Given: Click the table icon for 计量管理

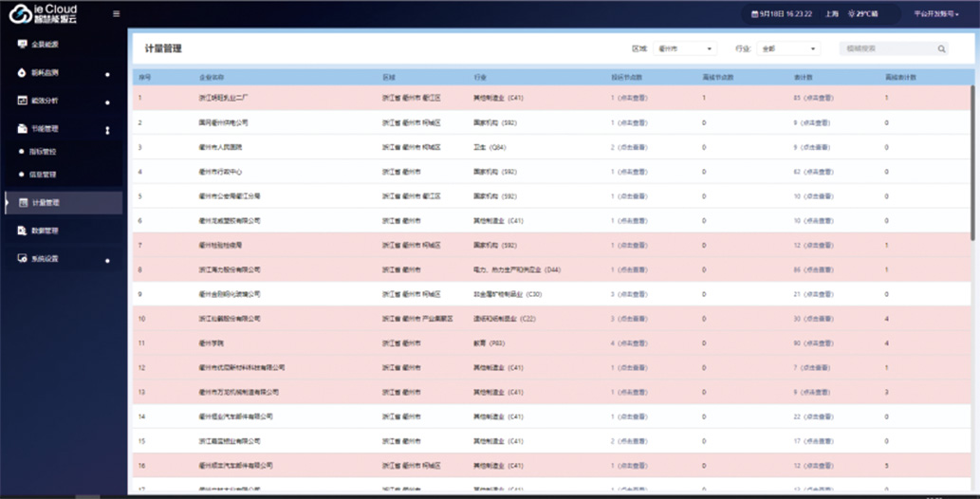Looking at the screenshot, I should tap(23, 202).
